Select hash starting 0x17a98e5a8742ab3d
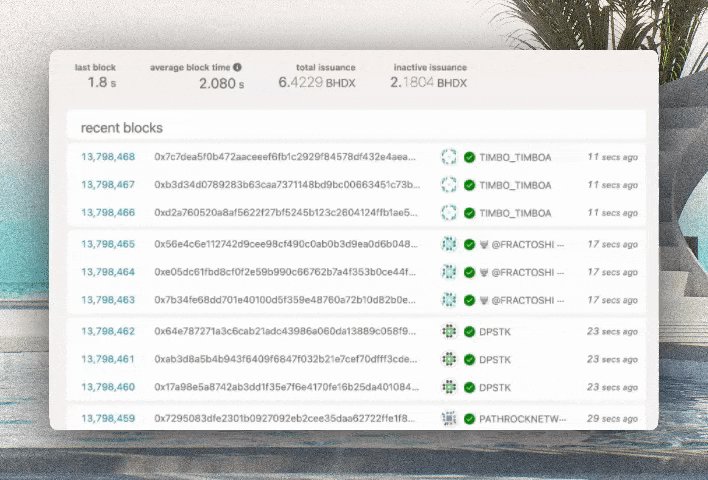 coord(287,387)
